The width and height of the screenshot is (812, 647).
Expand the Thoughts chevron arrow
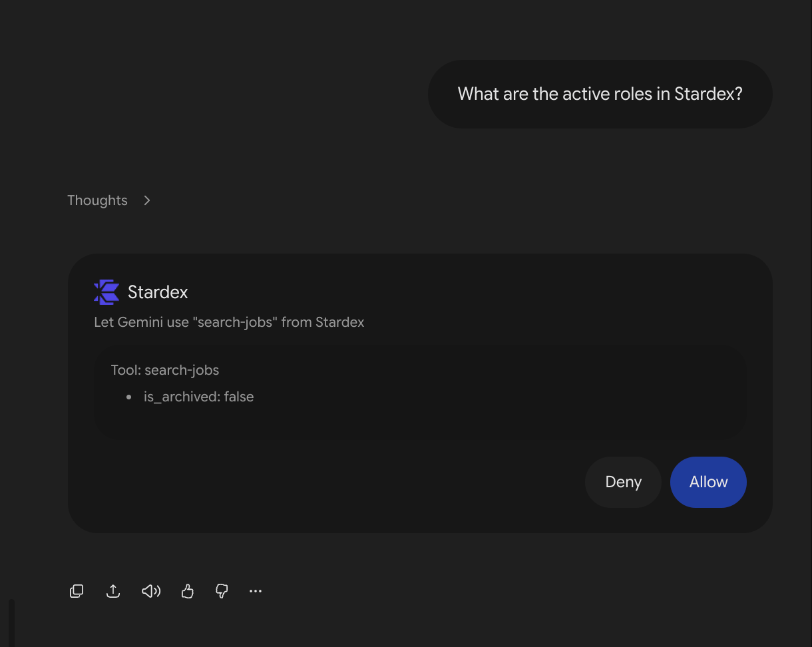click(x=147, y=200)
